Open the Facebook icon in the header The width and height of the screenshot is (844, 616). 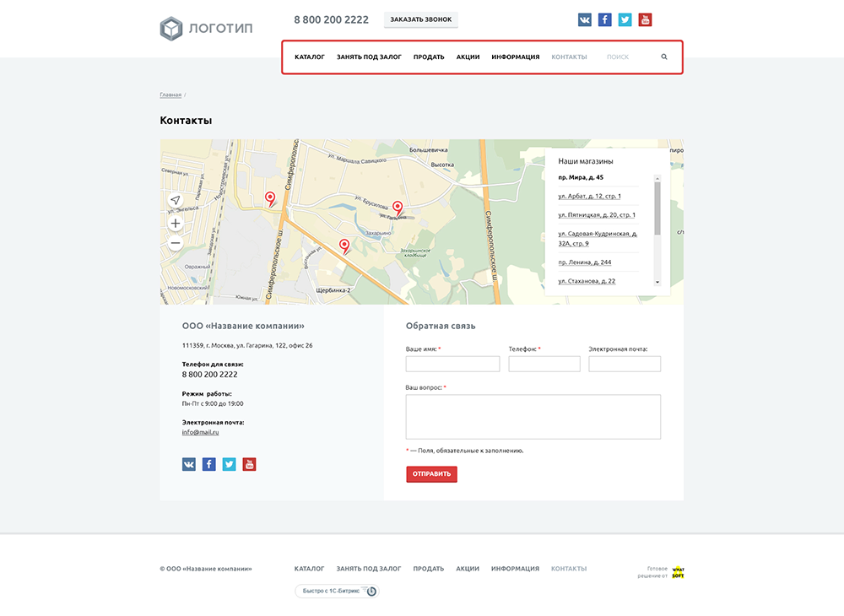pos(605,20)
